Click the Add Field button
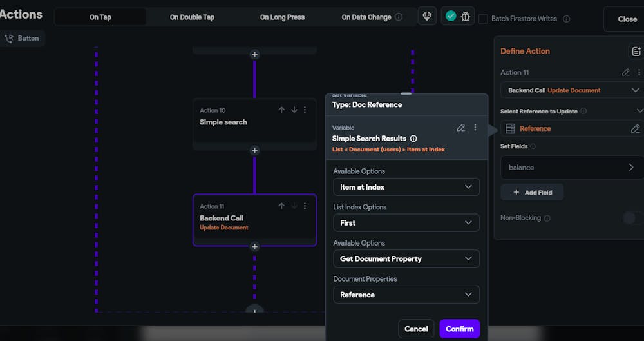 point(532,193)
